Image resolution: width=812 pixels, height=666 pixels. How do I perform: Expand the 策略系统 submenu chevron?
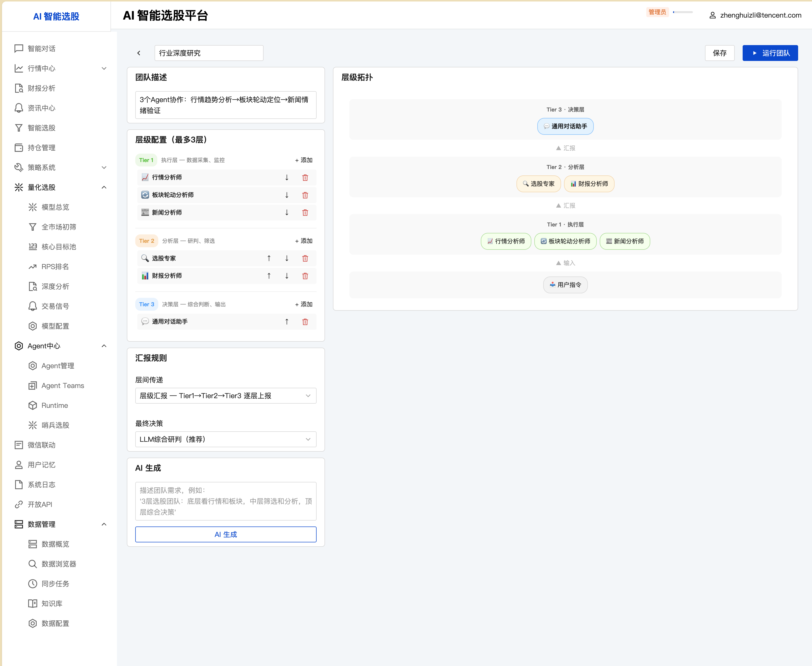104,167
